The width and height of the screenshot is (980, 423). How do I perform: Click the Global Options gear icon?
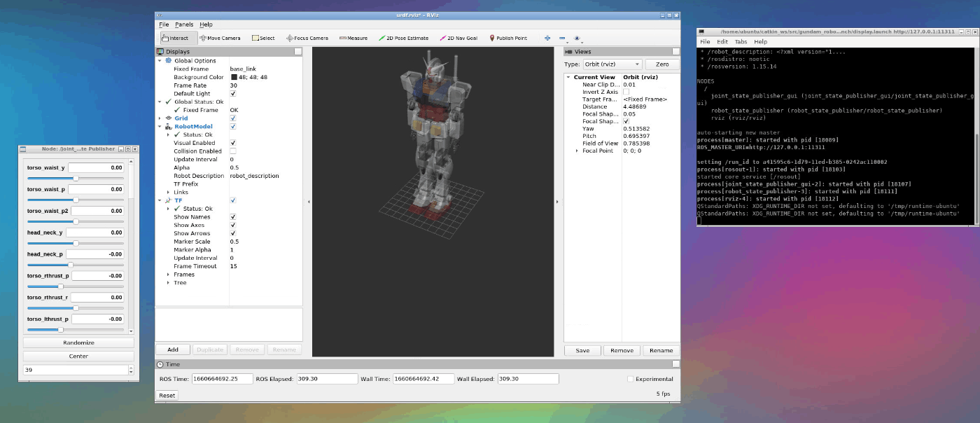coord(168,61)
